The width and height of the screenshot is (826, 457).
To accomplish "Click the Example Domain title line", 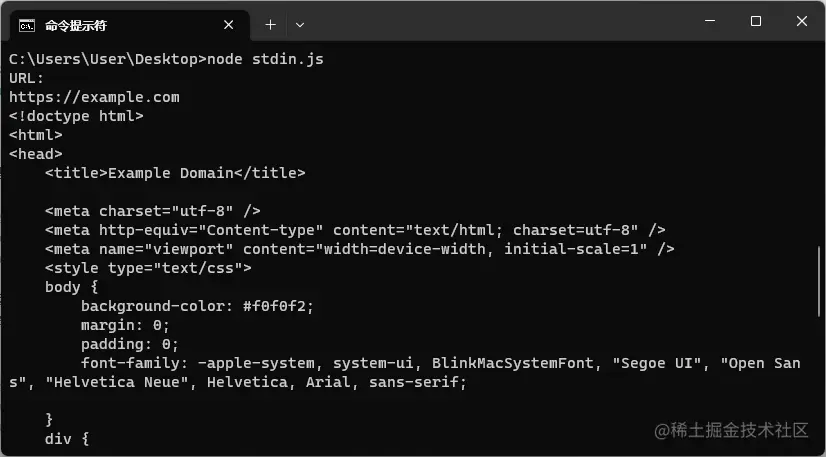I will coord(175,173).
